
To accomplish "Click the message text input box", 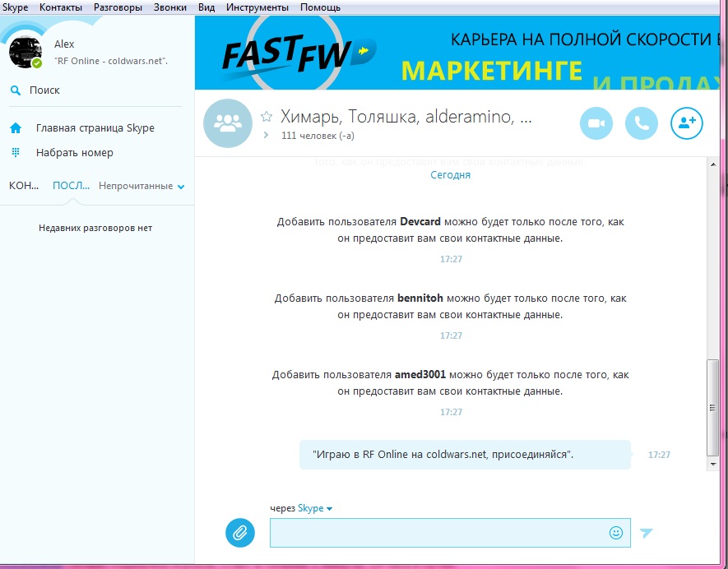I will (x=450, y=533).
